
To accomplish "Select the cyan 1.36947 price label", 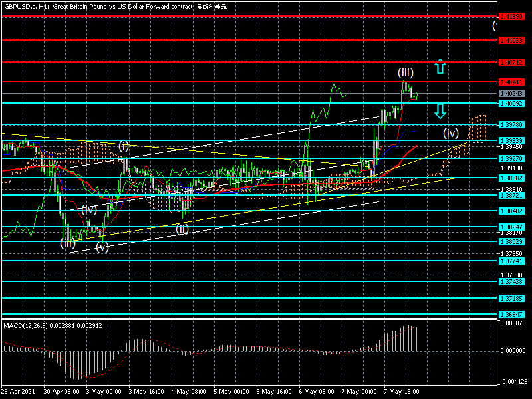I will [511, 315].
